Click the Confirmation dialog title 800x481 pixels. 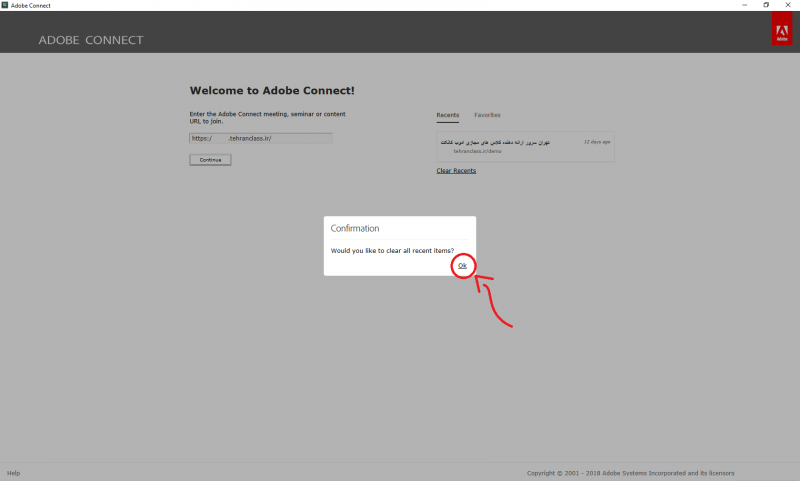pos(355,228)
